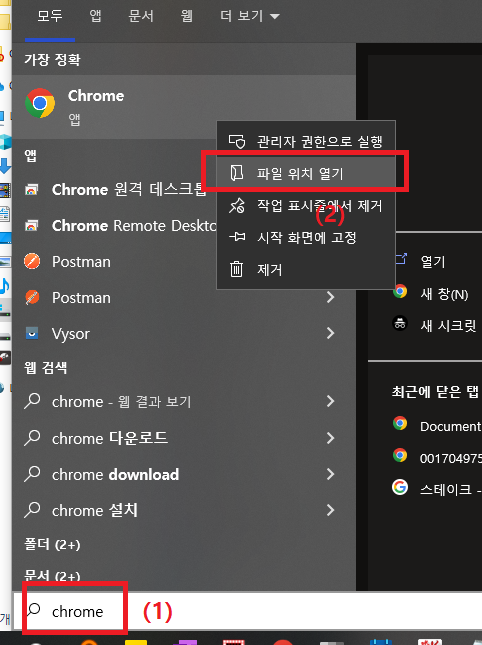Click search icon beside chrome 설치
Screen dimensions: 482x645
pyautogui.click(x=32, y=510)
